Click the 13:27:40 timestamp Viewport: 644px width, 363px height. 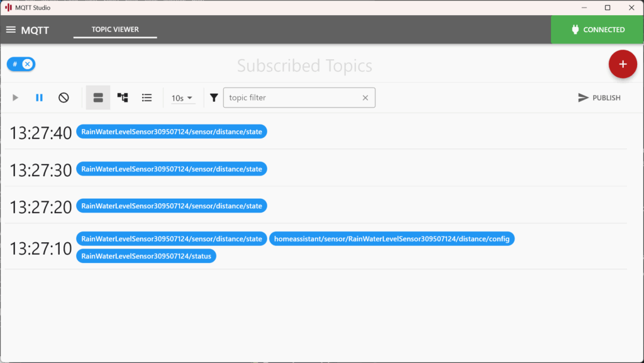41,133
